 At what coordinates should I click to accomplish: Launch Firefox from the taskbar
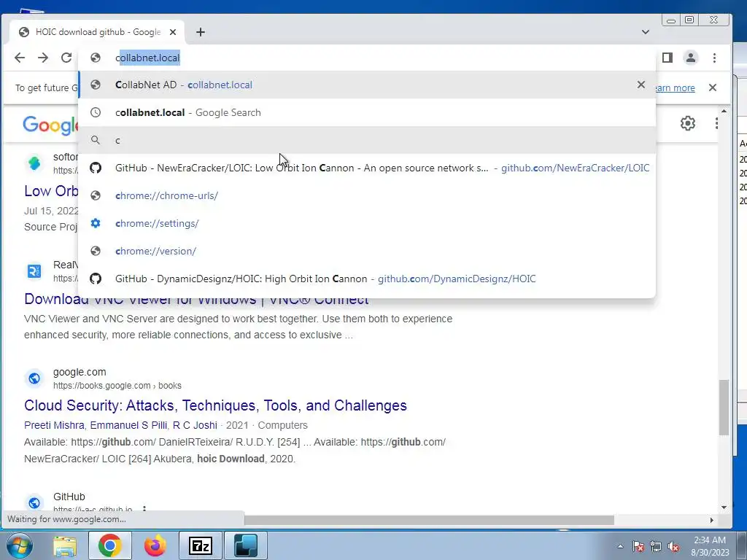coord(155,545)
